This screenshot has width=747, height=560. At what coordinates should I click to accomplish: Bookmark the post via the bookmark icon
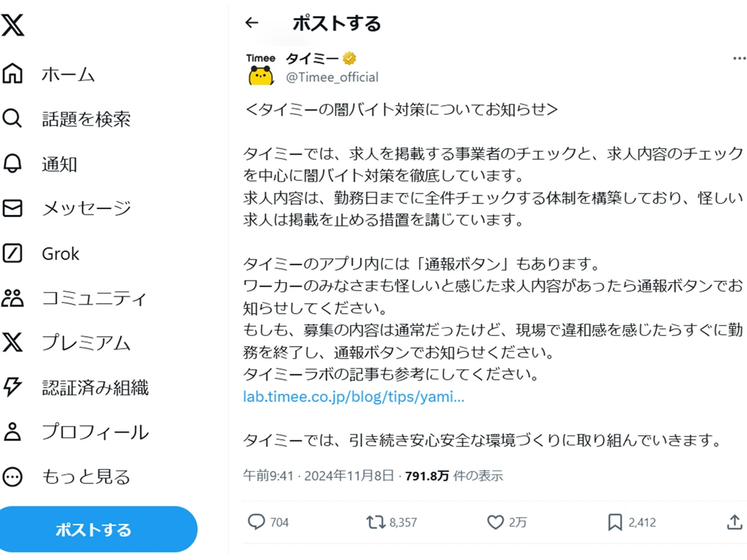[x=613, y=523]
